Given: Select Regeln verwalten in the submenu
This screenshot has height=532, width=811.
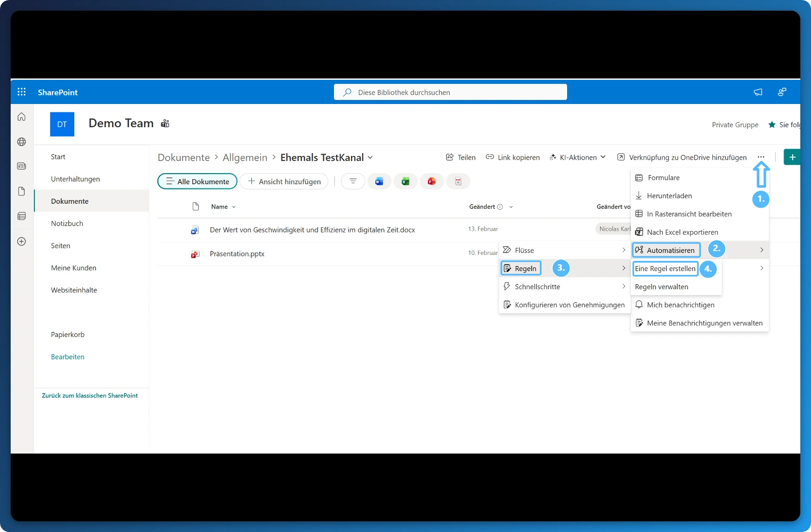Looking at the screenshot, I should tap(661, 286).
